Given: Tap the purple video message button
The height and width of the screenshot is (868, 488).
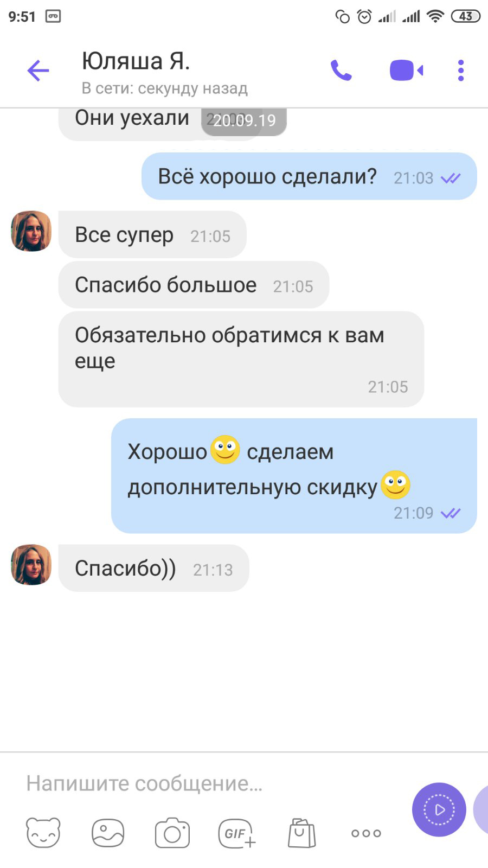Looking at the screenshot, I should click(439, 810).
